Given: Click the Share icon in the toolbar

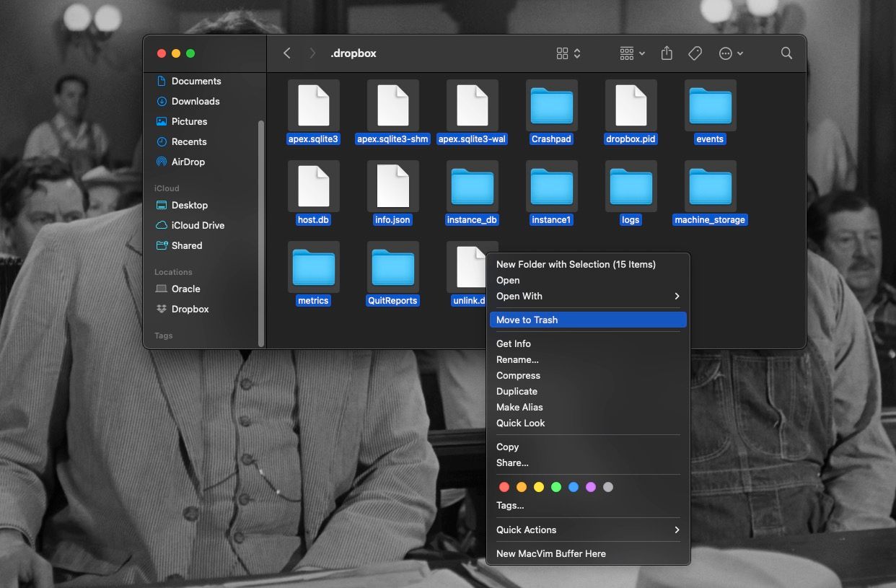Looking at the screenshot, I should point(666,53).
